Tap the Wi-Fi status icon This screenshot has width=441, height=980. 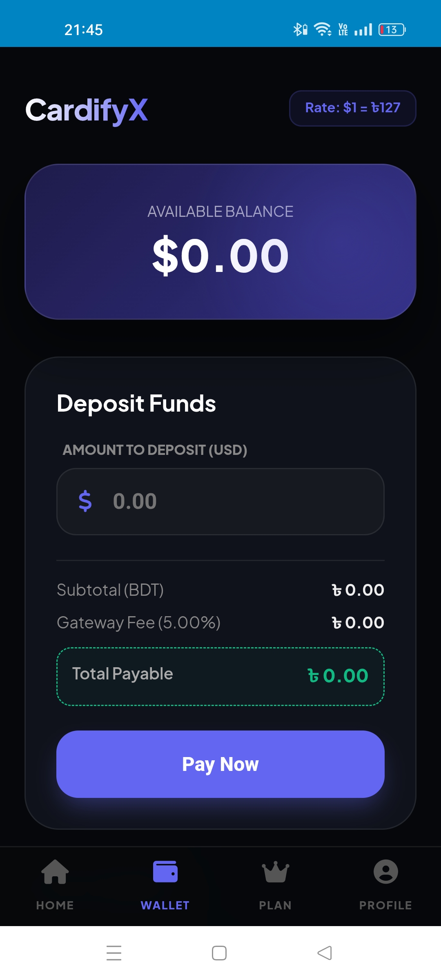click(x=322, y=29)
